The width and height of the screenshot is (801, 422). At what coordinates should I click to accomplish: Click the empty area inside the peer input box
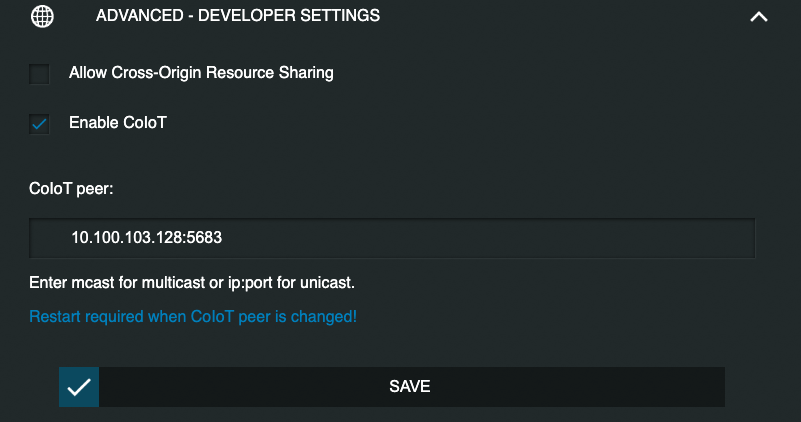tap(485, 238)
